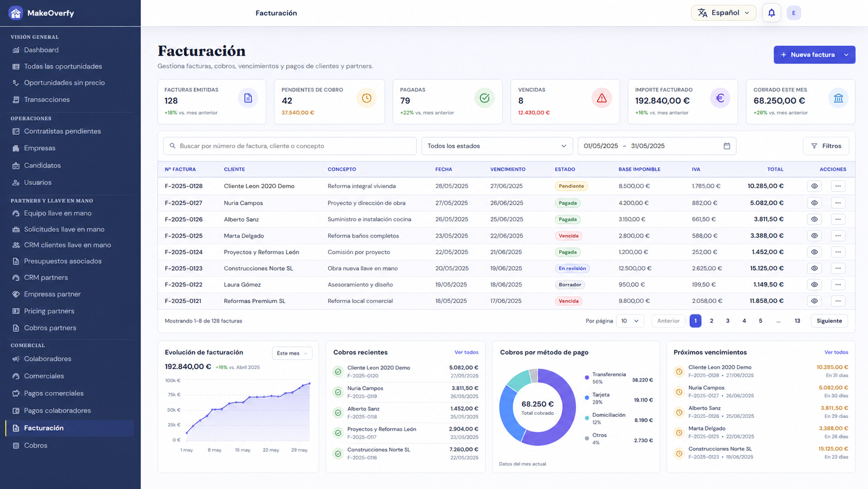Screen dimensions: 868x489
Task: Open the Español language selector
Action: click(724, 13)
